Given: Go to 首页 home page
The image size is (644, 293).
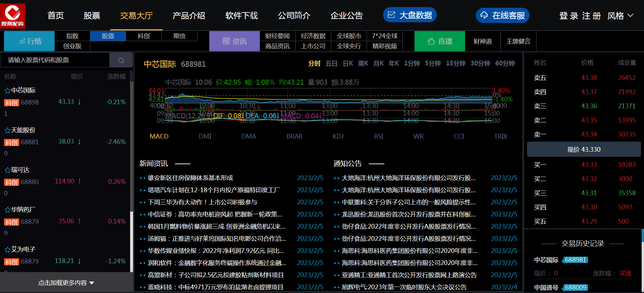Looking at the screenshot, I should coord(56,16).
